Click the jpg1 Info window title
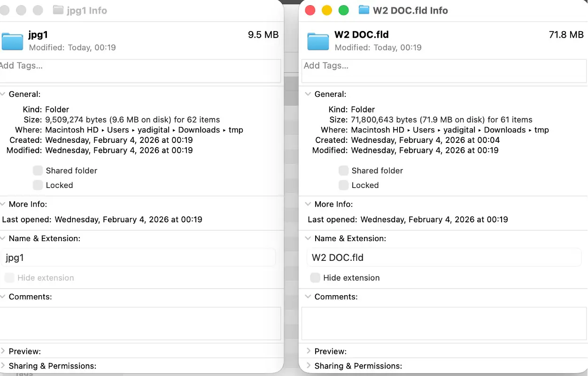The image size is (588, 376). click(x=87, y=10)
